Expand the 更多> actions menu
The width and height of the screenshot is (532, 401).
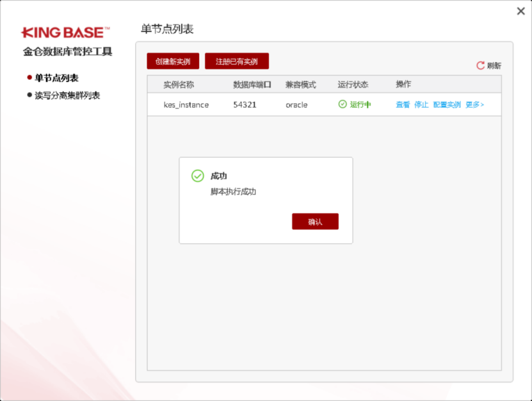click(x=474, y=104)
